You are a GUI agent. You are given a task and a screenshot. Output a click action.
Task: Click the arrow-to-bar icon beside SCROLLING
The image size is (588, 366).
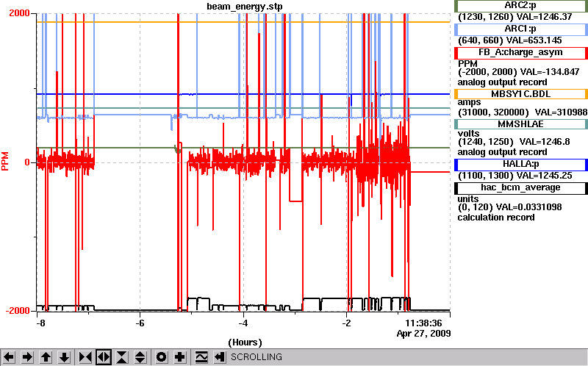click(220, 357)
